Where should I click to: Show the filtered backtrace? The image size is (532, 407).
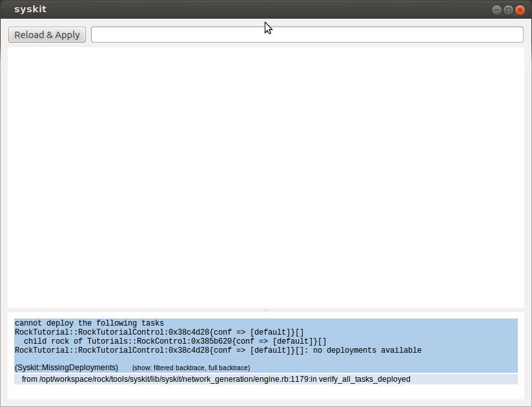pos(179,368)
